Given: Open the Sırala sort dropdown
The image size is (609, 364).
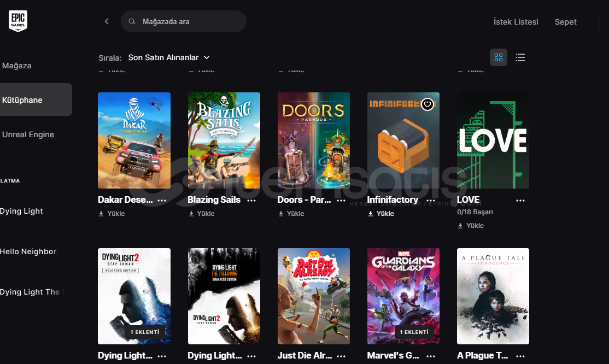Looking at the screenshot, I should pyautogui.click(x=169, y=57).
